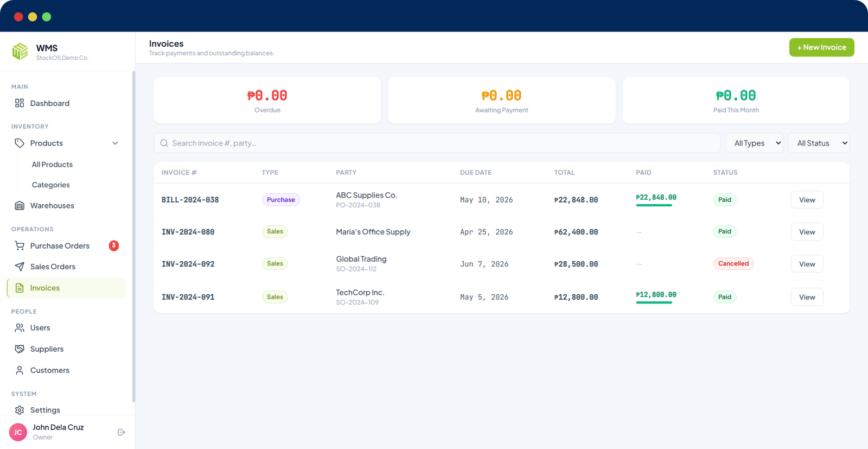Click total amount ₱62,400.00

click(576, 232)
